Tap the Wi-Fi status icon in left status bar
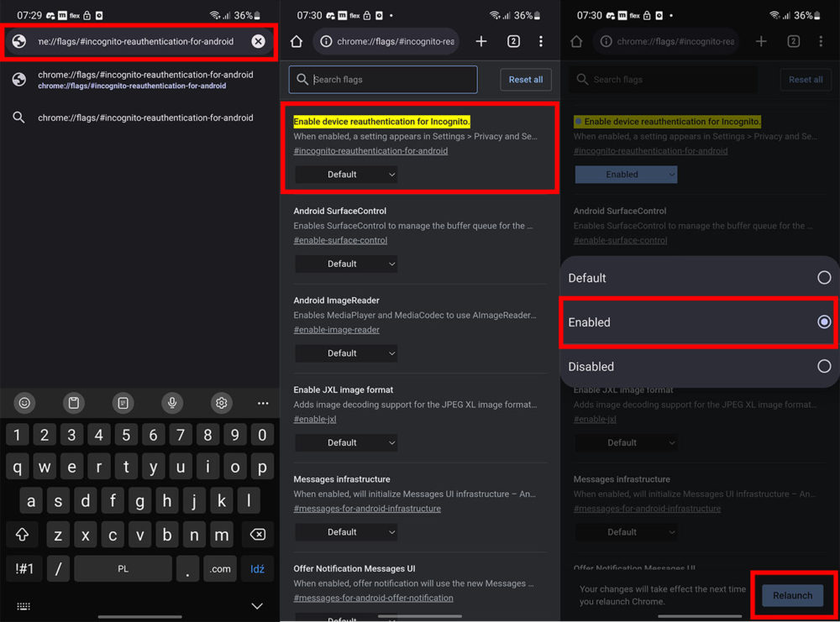Image resolution: width=840 pixels, height=622 pixels. point(215,15)
